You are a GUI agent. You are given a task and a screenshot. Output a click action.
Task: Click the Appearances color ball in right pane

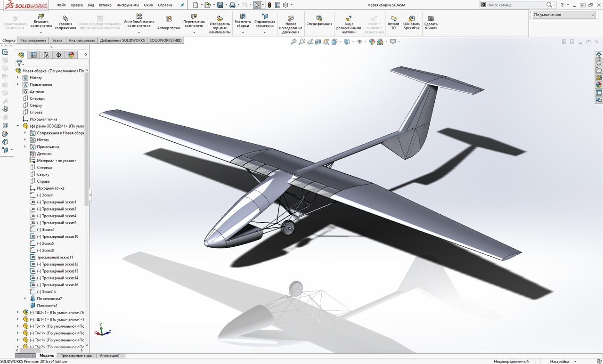tap(599, 85)
